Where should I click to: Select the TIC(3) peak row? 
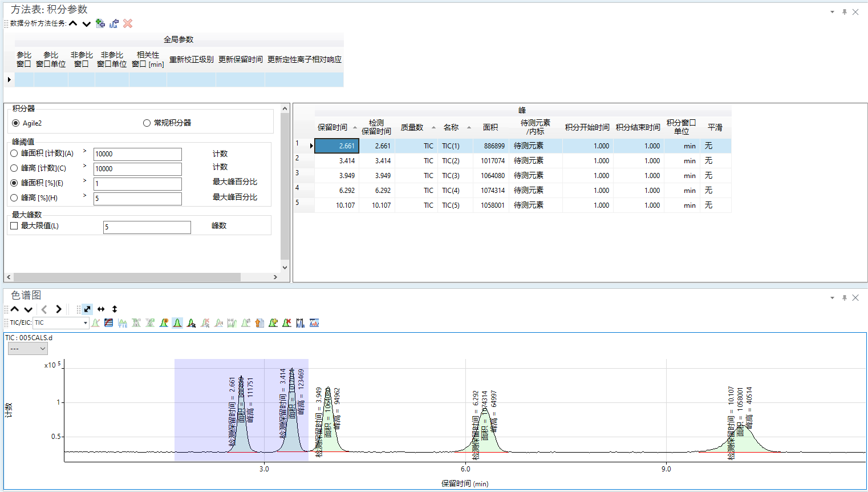(451, 176)
